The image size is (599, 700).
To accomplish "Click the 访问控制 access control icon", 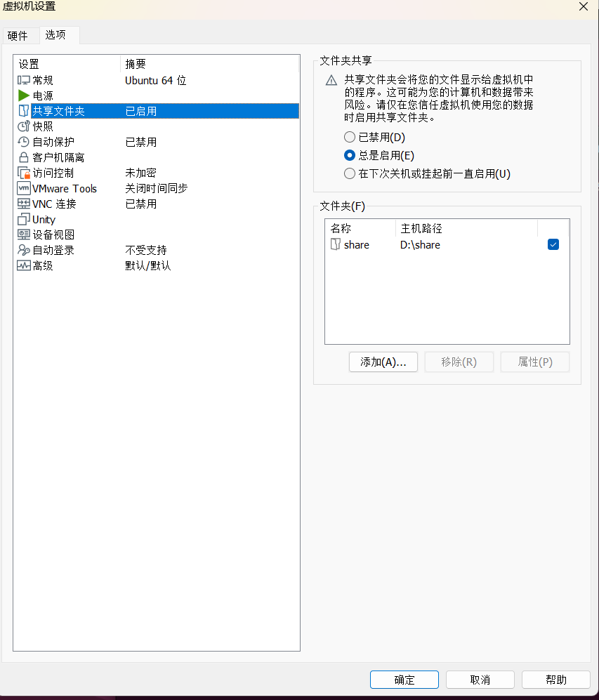I will [24, 173].
